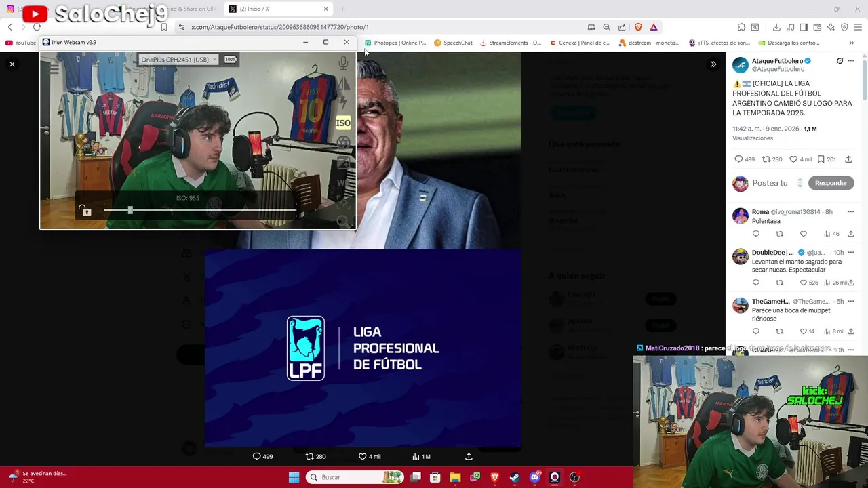Open a new browser tab with plus button
Image resolution: width=868 pixels, height=488 pixels.
click(342, 9)
